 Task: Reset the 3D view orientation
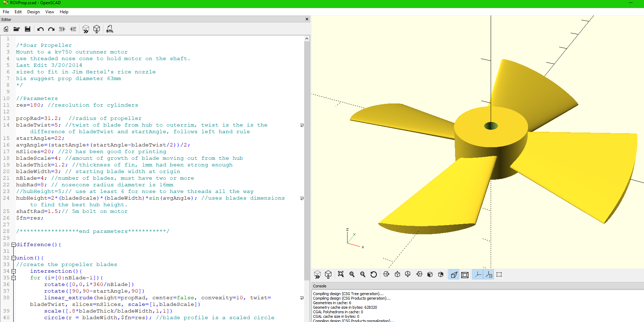click(x=374, y=274)
